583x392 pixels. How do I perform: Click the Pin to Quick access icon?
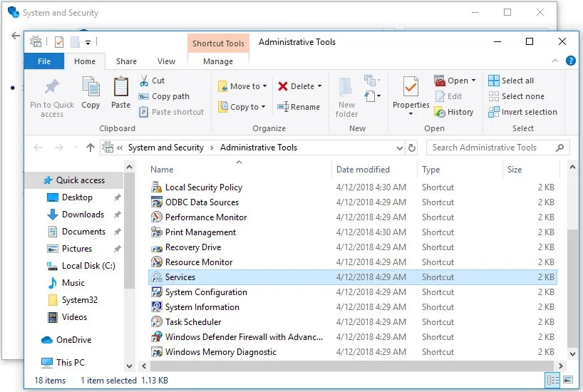click(x=52, y=87)
